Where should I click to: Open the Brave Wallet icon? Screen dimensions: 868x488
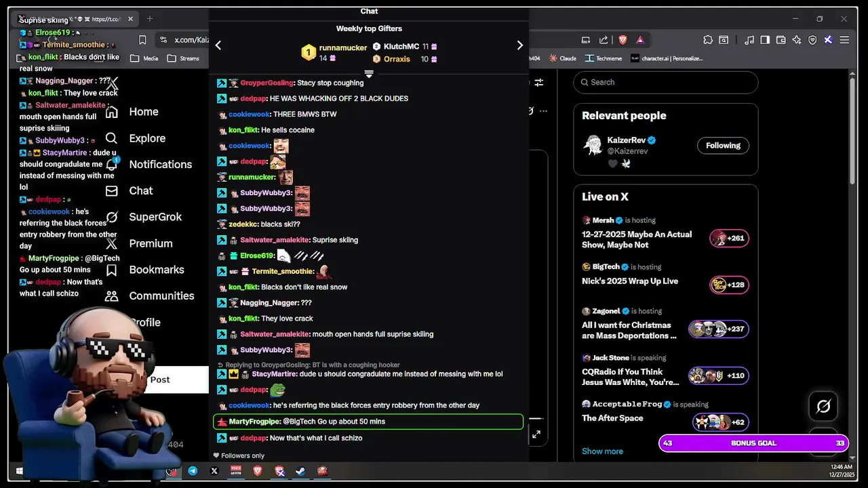click(x=781, y=40)
